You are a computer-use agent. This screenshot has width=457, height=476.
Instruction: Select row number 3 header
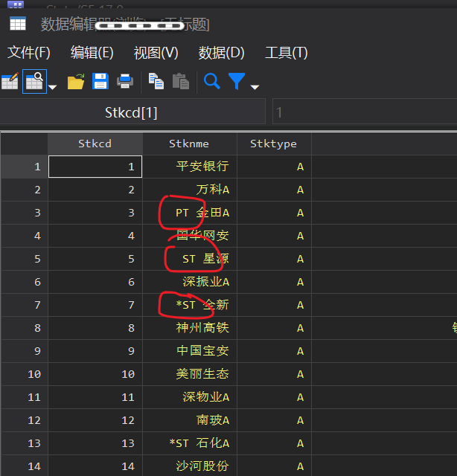(25, 213)
